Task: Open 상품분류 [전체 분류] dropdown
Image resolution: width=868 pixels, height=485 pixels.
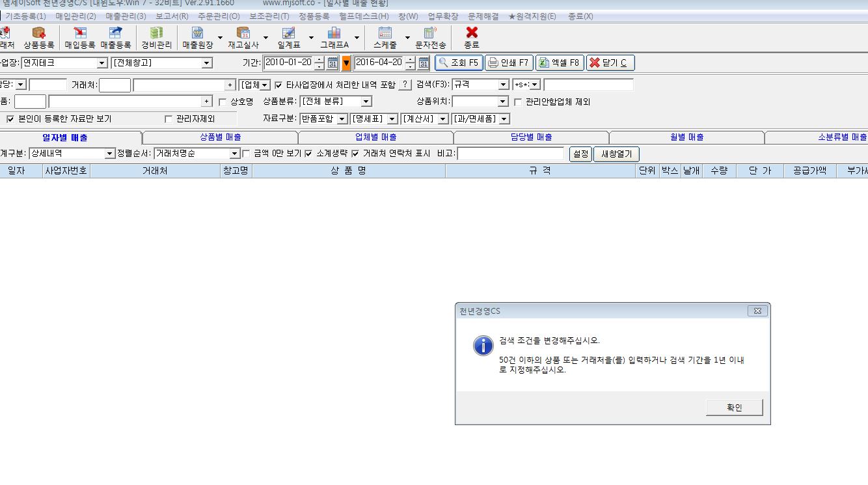Action: click(x=366, y=102)
